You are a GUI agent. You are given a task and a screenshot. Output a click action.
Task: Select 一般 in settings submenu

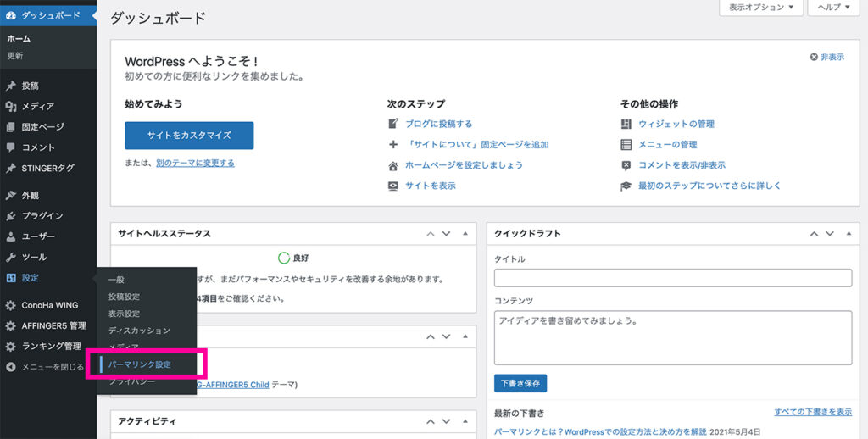[x=116, y=280]
